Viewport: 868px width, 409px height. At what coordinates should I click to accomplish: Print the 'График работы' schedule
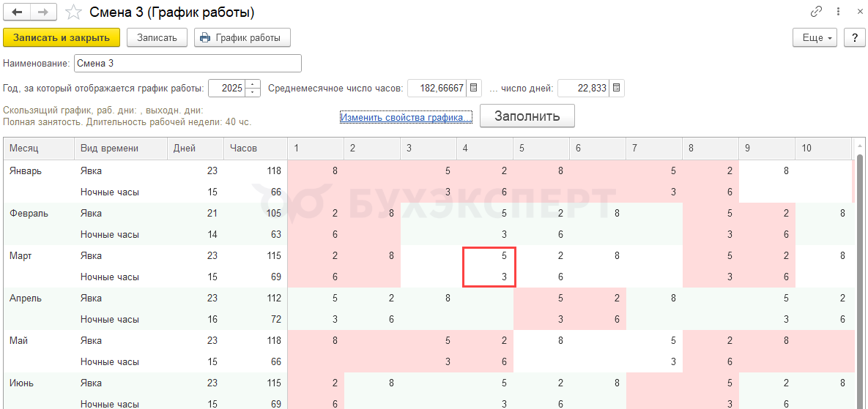click(242, 37)
